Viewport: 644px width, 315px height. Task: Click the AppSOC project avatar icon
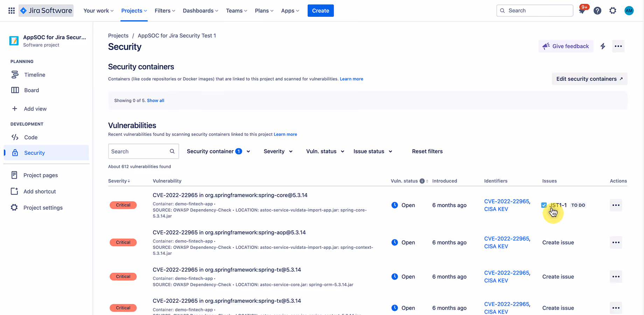point(14,41)
